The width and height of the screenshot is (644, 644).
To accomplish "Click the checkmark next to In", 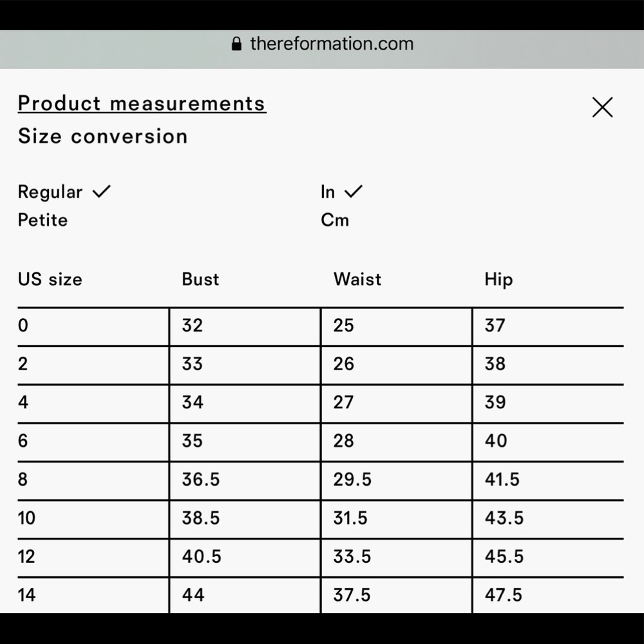I will click(x=353, y=191).
